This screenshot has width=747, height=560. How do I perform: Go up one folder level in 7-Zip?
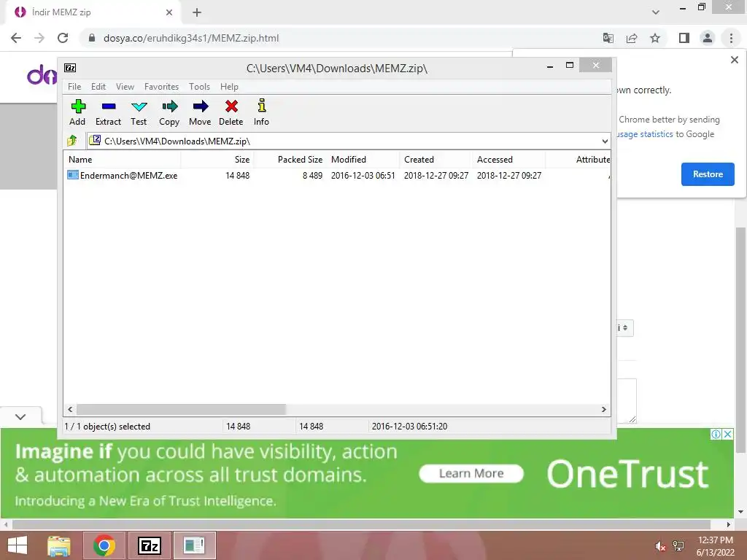tap(72, 141)
